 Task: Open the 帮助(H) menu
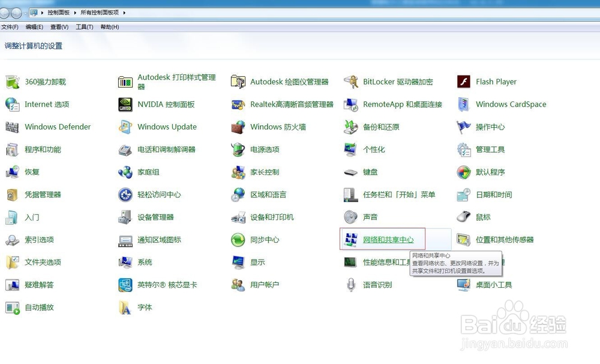point(109,27)
